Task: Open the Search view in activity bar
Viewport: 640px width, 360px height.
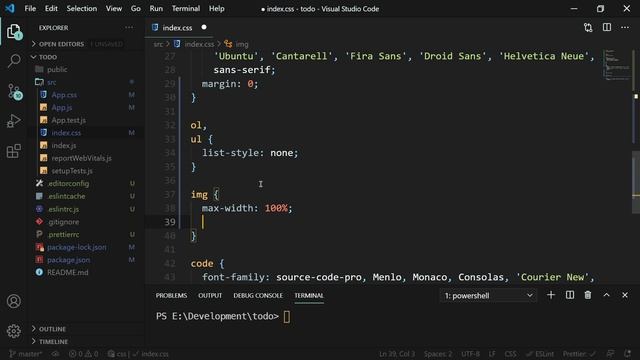Action: 13,61
